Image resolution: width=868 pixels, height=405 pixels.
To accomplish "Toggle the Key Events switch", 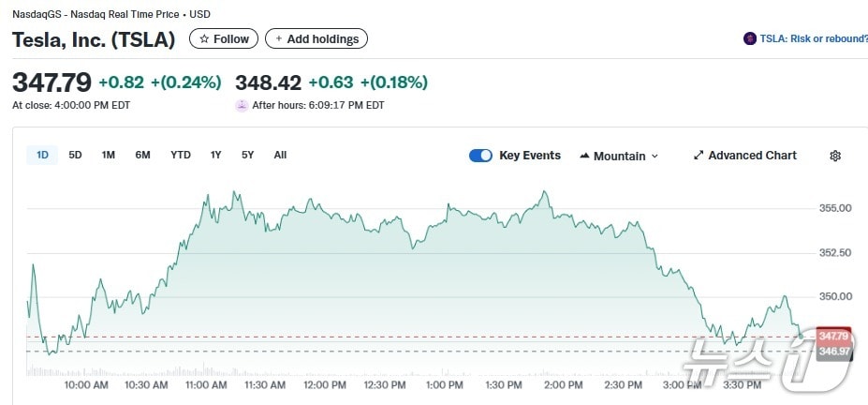I will click(x=480, y=156).
